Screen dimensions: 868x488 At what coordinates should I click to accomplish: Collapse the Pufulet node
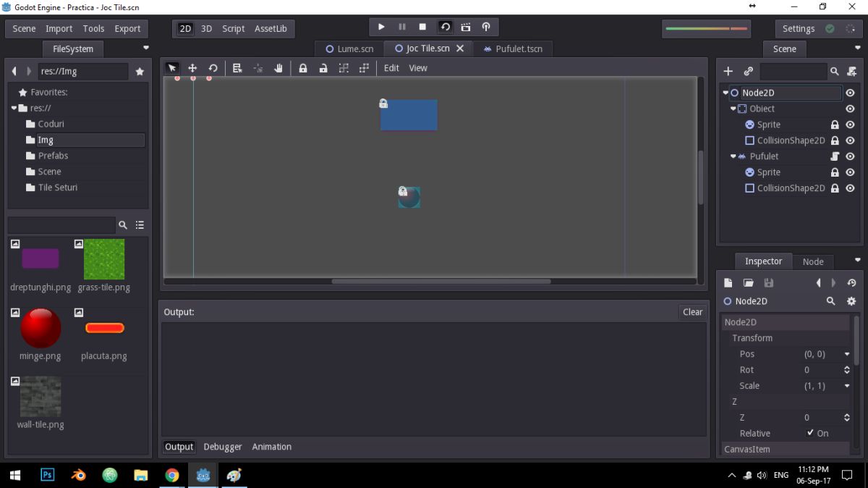733,156
